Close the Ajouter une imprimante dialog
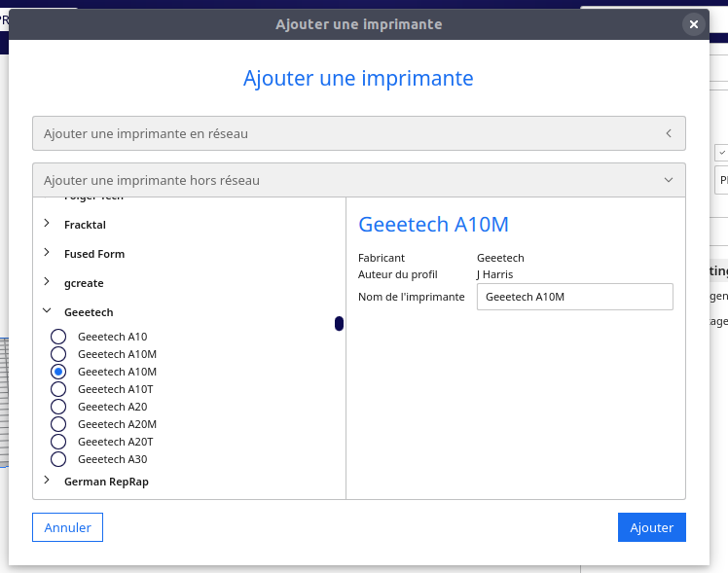 [x=693, y=24]
